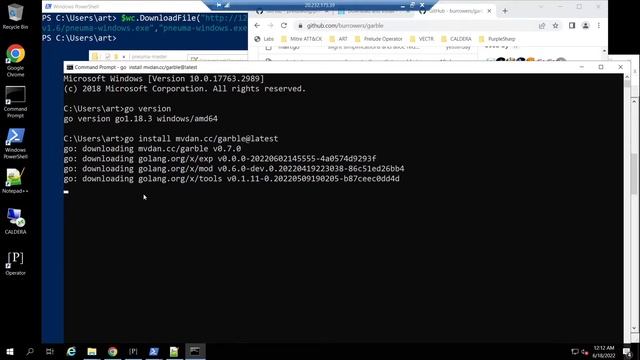The height and width of the screenshot is (360, 640).
Task: Open a new Chrome tab with plus
Action: click(505, 11)
